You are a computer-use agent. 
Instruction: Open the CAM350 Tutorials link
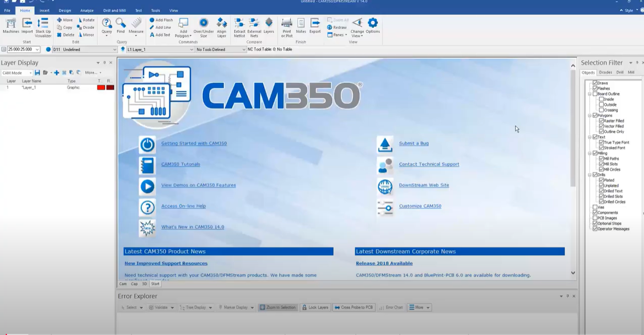pyautogui.click(x=181, y=164)
